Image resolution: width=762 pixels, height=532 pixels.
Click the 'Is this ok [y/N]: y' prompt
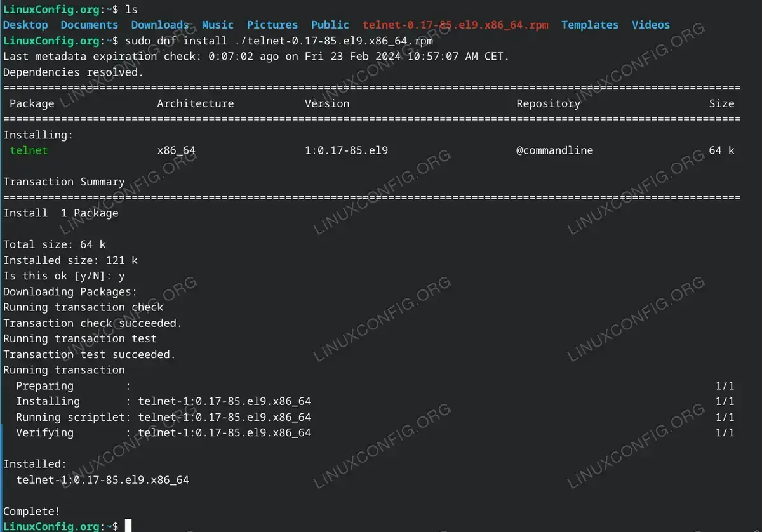(64, 276)
